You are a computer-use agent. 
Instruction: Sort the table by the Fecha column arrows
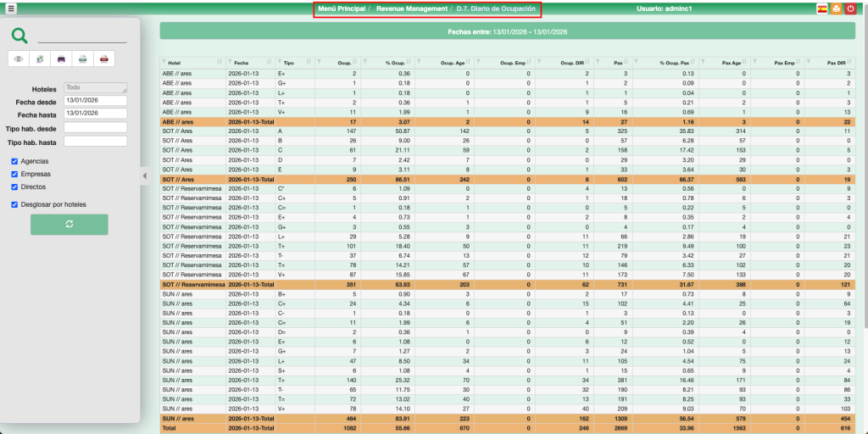271,63
